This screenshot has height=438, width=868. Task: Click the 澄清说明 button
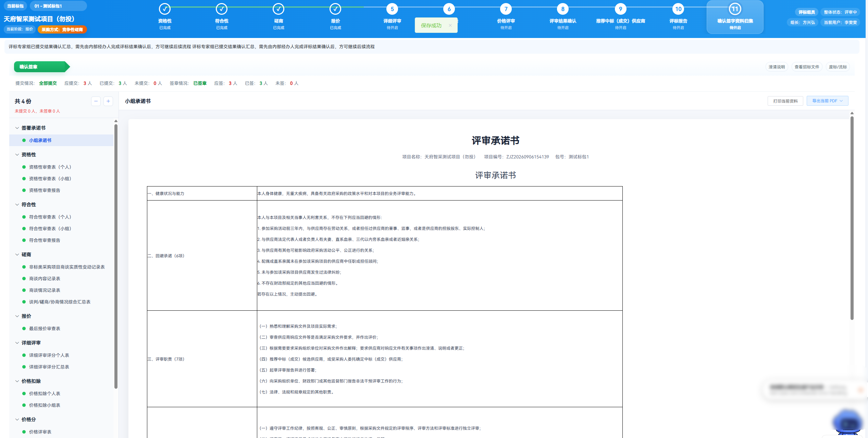777,67
